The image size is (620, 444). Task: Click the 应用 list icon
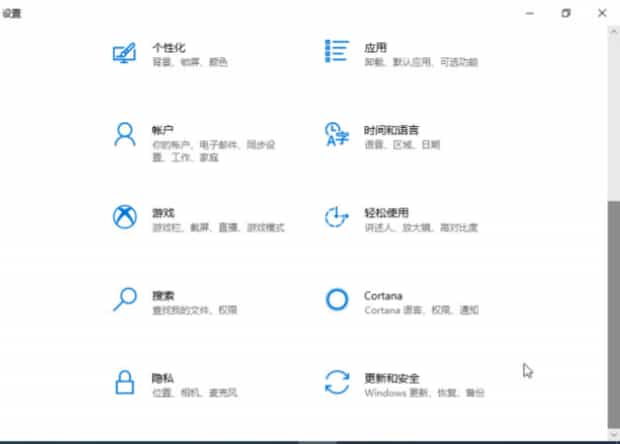point(337,52)
